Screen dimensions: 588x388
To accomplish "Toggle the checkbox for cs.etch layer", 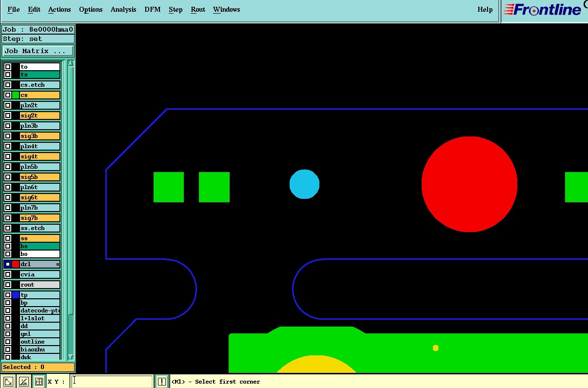I will [8, 85].
